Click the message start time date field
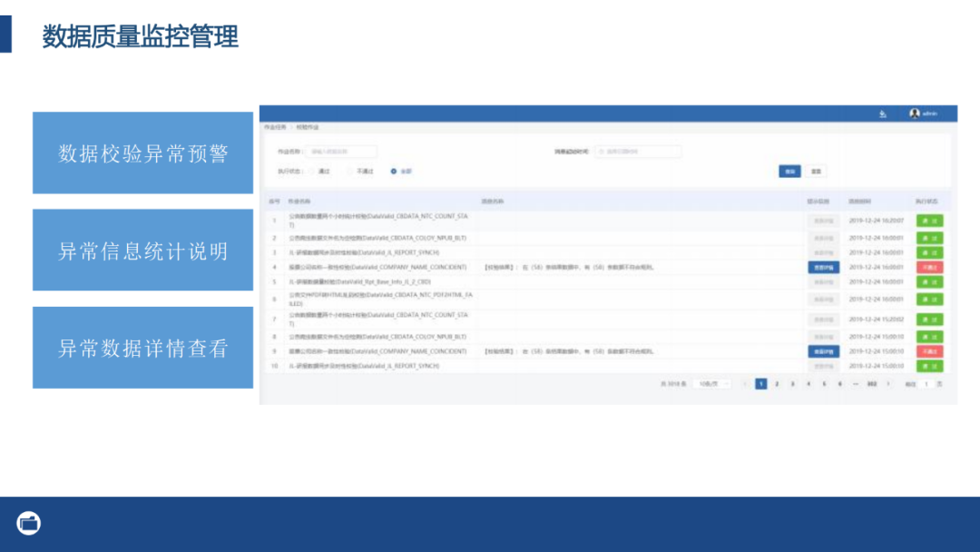 click(638, 152)
